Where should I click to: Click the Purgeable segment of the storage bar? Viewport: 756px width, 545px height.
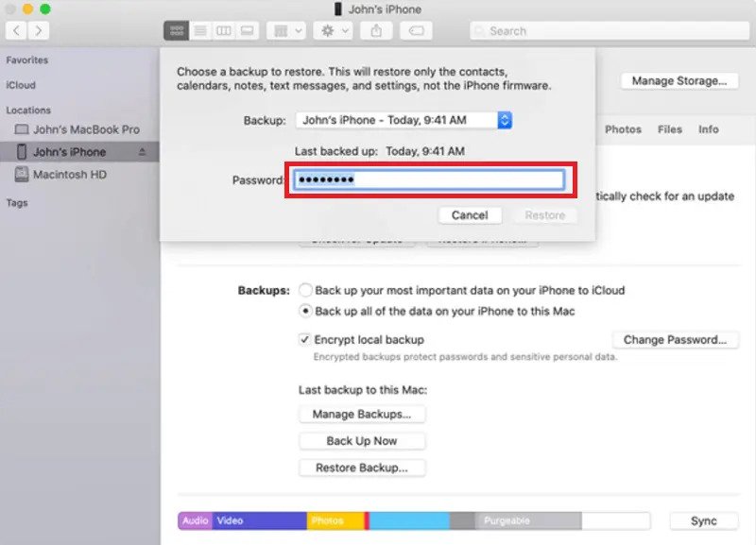[528, 520]
